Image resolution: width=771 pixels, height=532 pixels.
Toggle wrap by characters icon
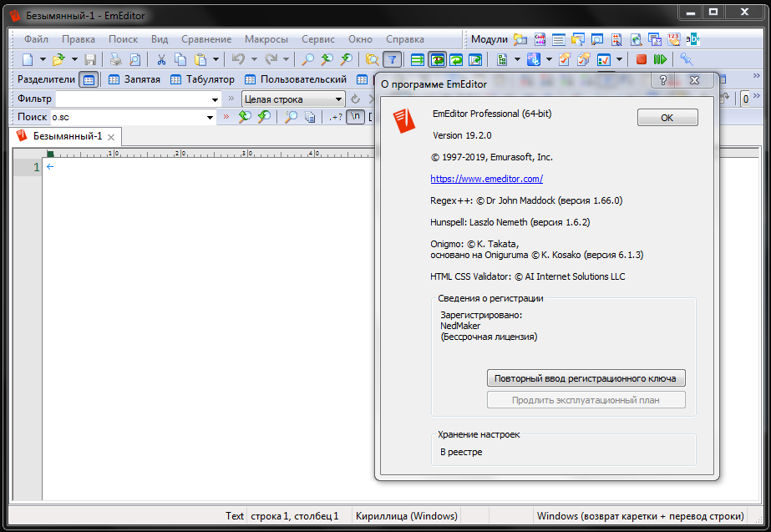point(437,60)
